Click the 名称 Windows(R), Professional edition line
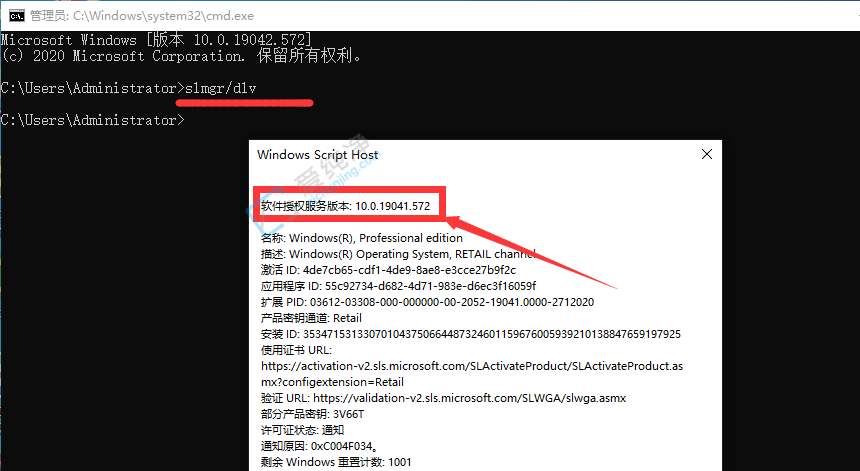 pyautogui.click(x=361, y=238)
